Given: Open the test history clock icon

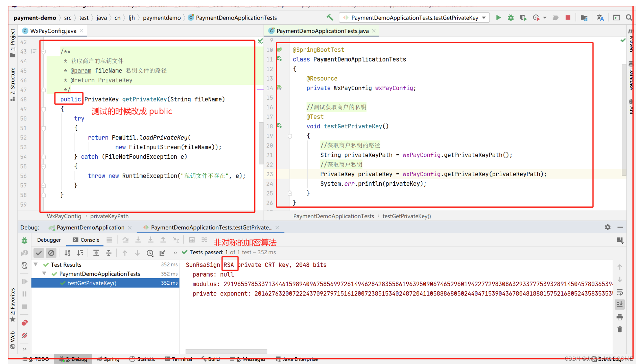Looking at the screenshot, I should 150,253.
